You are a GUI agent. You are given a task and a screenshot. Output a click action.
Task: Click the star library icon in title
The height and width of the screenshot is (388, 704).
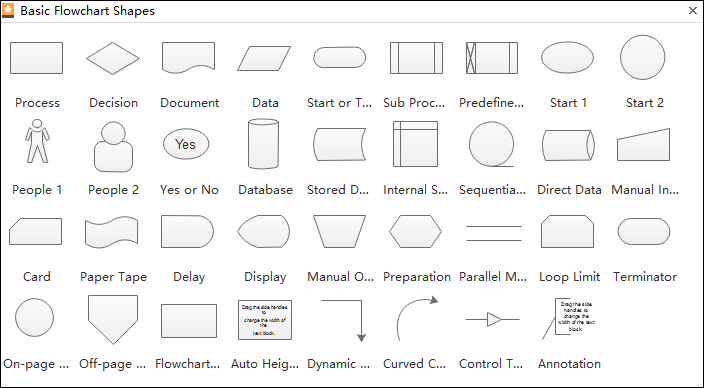8,10
